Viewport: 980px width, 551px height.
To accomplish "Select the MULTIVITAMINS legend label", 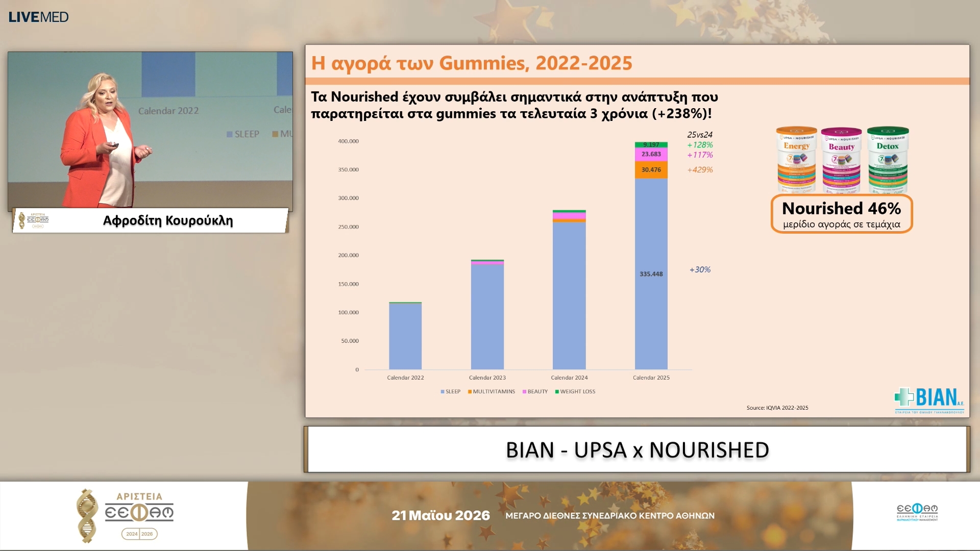I will tap(494, 392).
